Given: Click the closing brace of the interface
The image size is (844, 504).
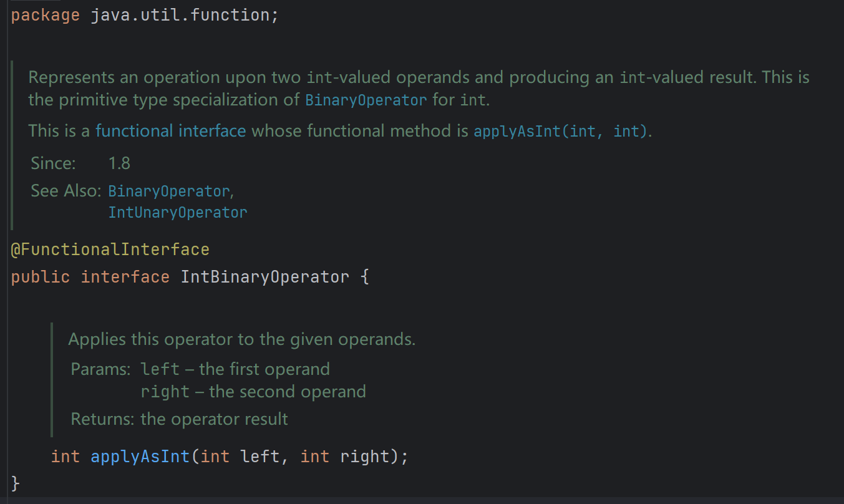Looking at the screenshot, I should pos(16,483).
